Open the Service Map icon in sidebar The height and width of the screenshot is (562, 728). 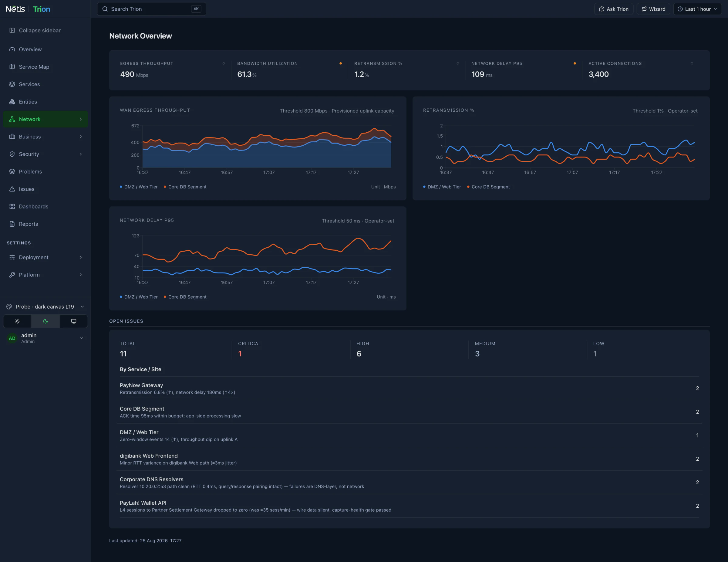(12, 67)
